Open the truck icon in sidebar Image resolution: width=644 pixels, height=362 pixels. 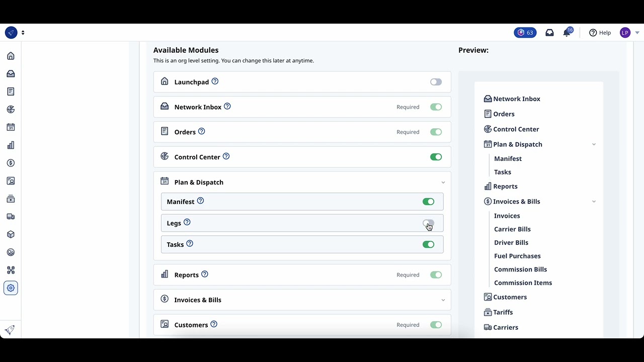tap(11, 217)
